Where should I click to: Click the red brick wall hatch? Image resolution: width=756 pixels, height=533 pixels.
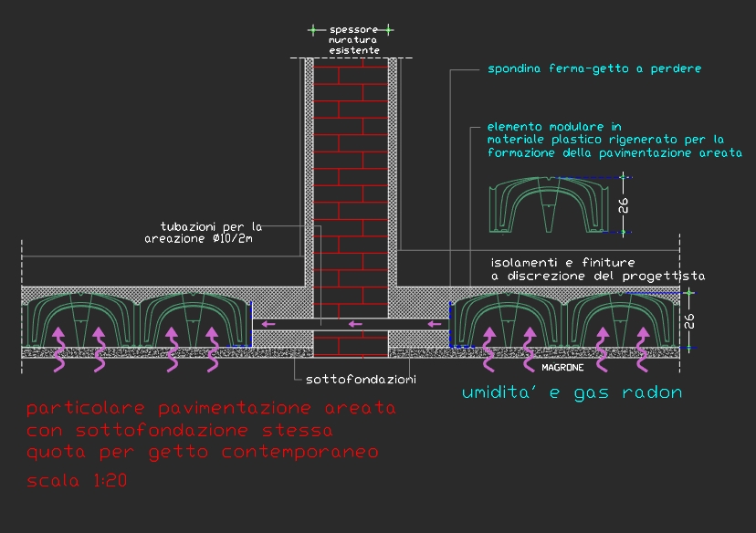[x=352, y=183]
